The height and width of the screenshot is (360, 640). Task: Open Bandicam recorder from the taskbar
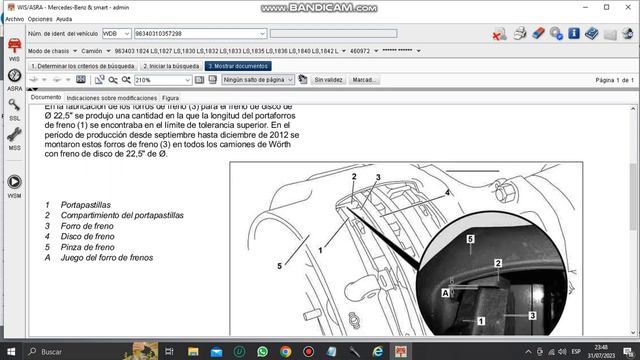tap(309, 351)
